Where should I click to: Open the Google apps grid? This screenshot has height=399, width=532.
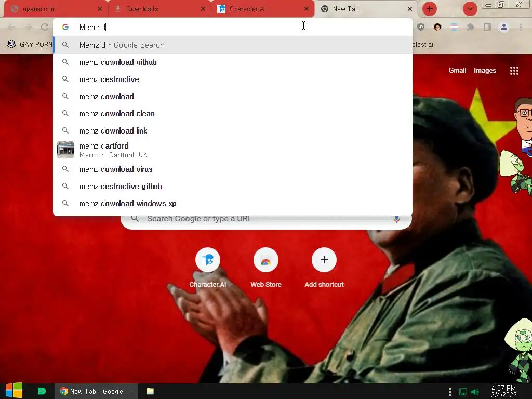tap(514, 70)
